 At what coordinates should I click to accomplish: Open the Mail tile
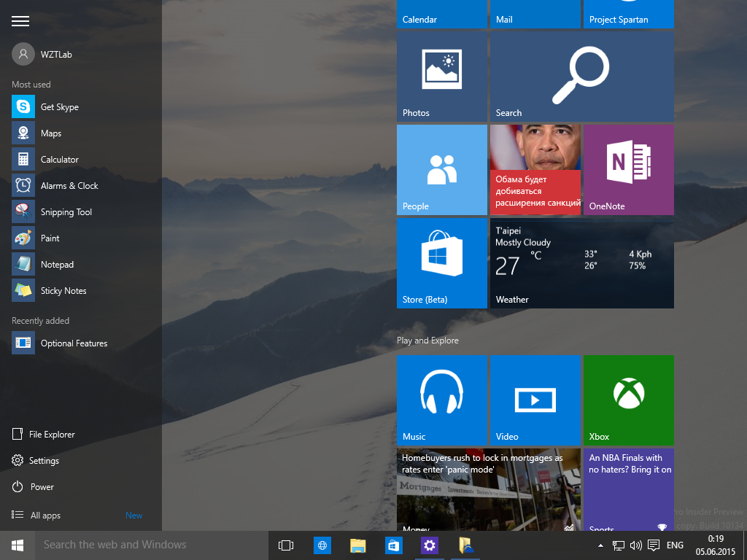pos(535,14)
